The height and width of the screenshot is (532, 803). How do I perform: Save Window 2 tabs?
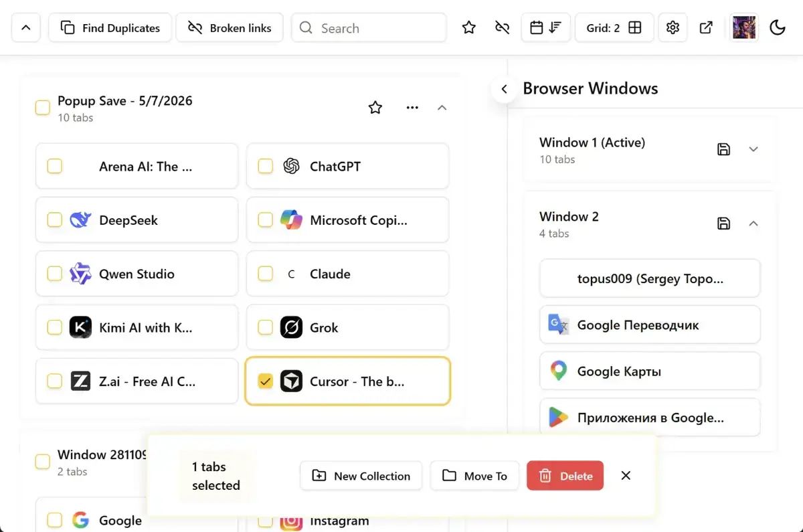[x=723, y=224]
